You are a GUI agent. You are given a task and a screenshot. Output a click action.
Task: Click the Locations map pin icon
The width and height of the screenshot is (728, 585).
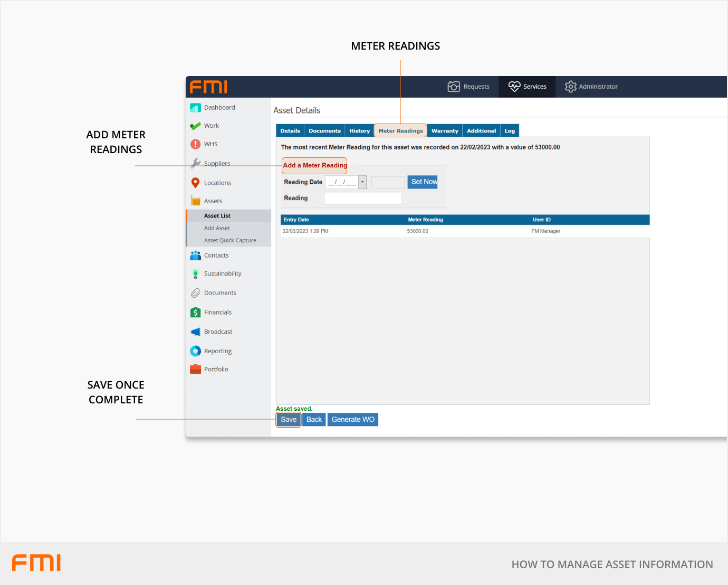[195, 183]
